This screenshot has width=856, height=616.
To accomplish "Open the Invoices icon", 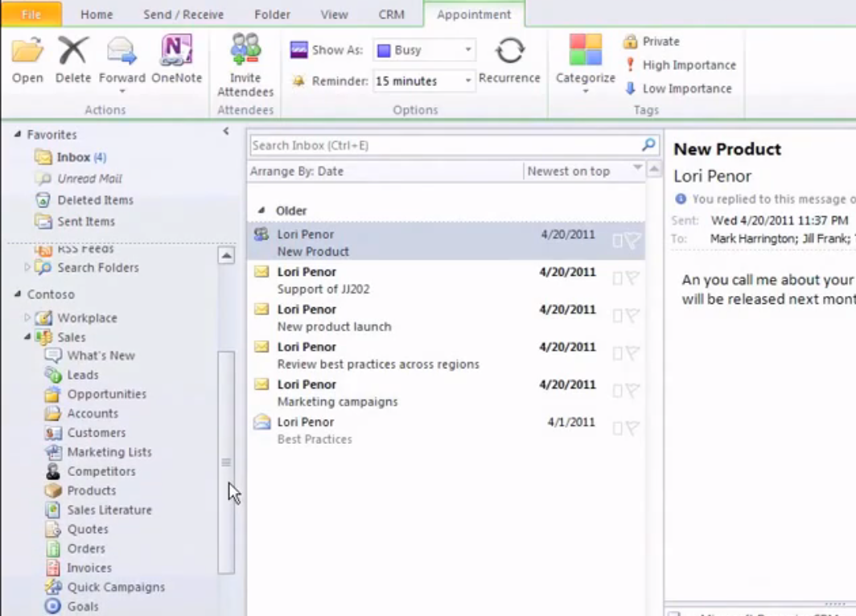I will 53,568.
